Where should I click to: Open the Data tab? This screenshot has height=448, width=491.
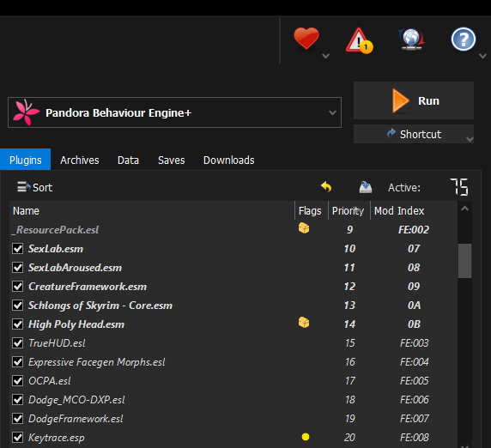point(128,160)
